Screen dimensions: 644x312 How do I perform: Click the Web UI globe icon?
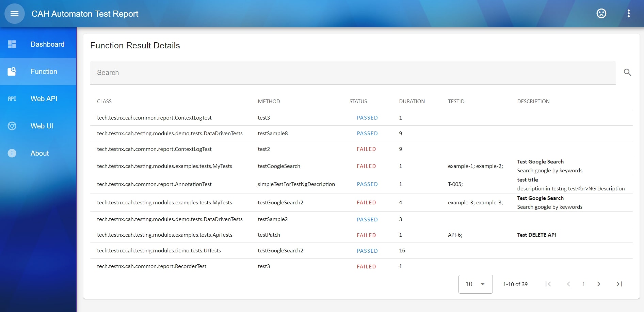click(12, 126)
